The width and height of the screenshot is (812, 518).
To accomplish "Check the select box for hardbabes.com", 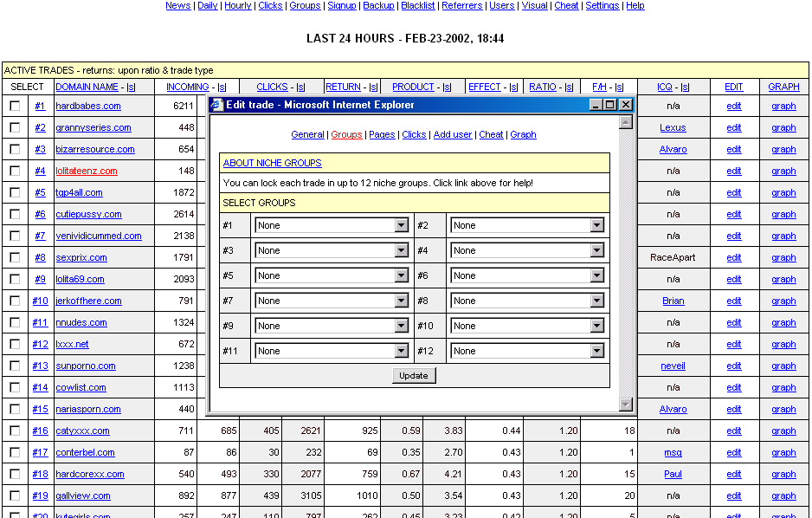I will pyautogui.click(x=15, y=107).
